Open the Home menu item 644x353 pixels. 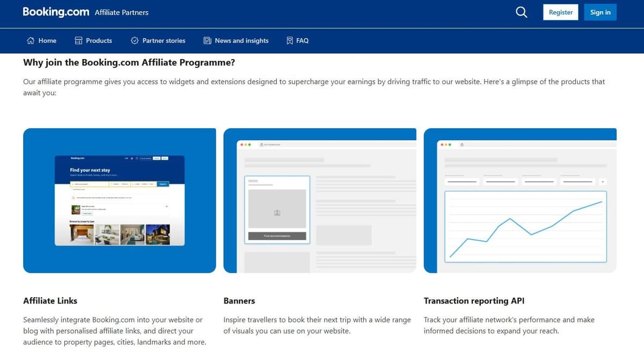coord(41,40)
